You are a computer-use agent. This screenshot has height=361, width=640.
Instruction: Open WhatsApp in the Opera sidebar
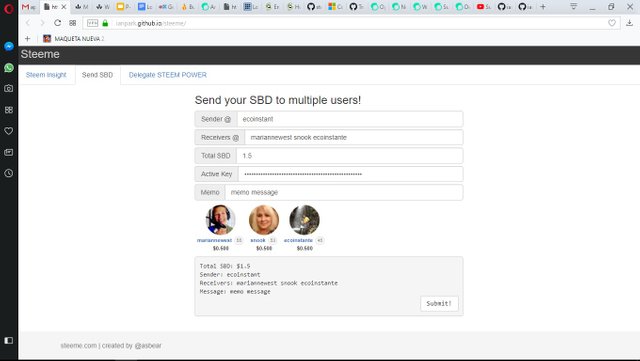click(x=9, y=68)
